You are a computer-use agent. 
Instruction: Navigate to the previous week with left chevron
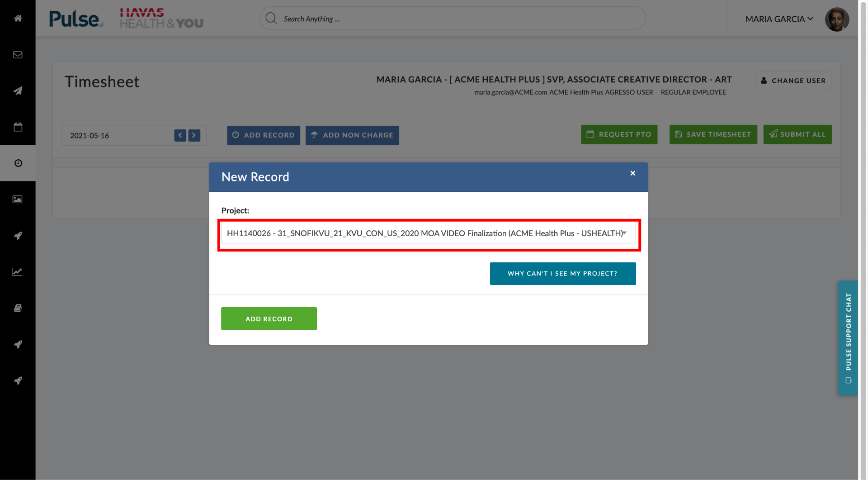coord(180,135)
